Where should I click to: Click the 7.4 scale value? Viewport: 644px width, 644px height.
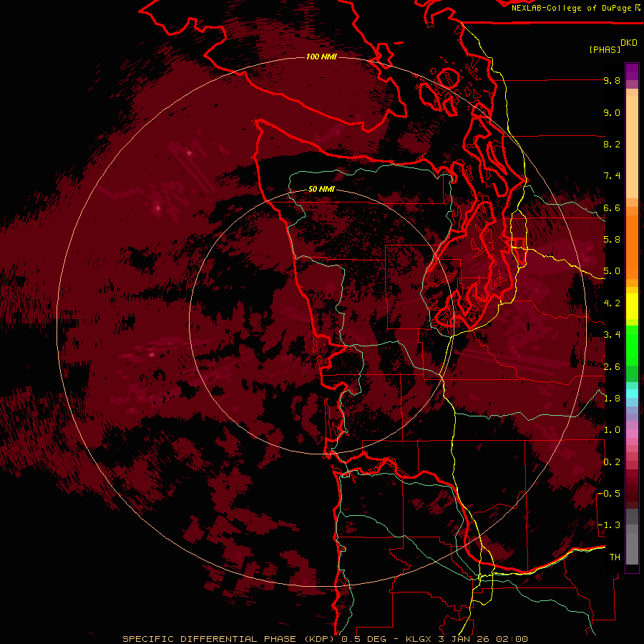coord(612,176)
